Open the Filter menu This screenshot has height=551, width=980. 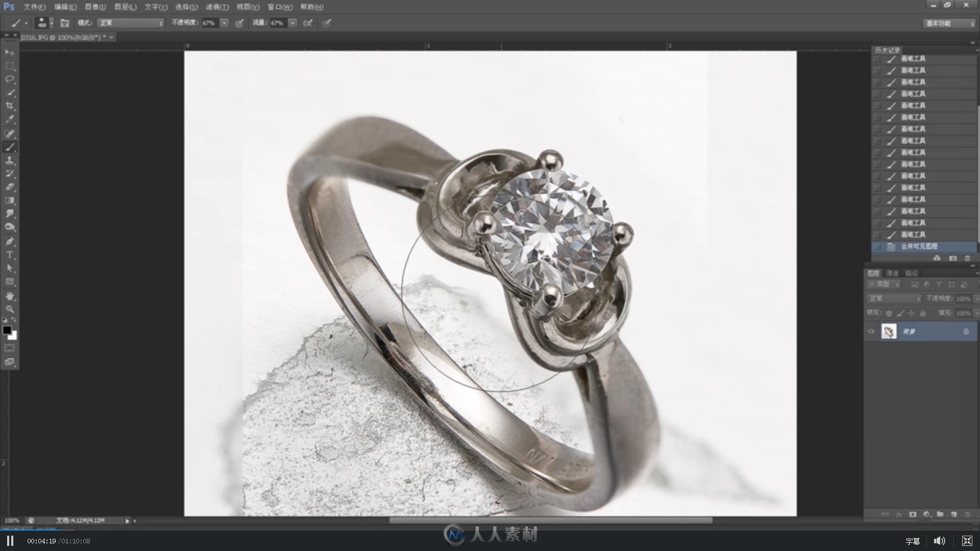(x=217, y=7)
